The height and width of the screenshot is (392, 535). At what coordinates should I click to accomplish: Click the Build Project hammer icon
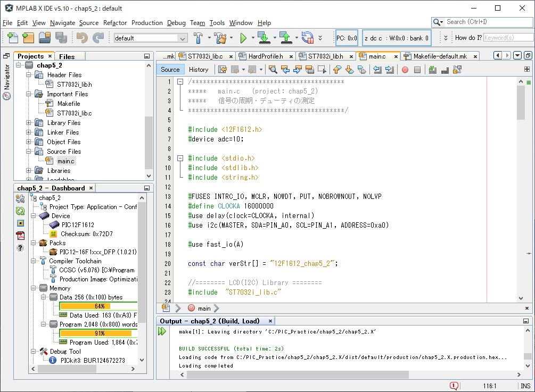click(199, 38)
